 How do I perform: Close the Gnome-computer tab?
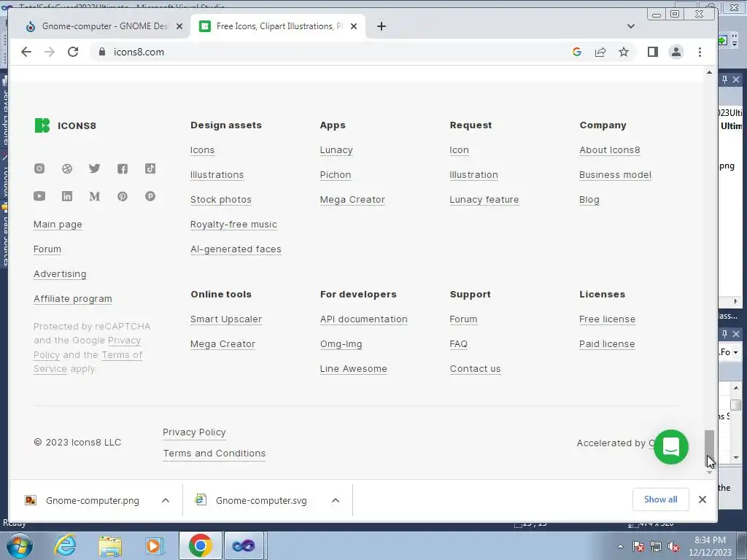(179, 26)
